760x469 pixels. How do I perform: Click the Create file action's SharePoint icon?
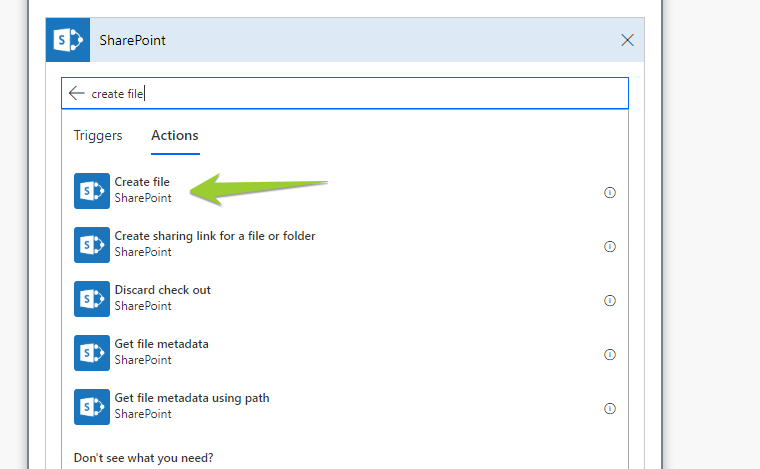[92, 190]
